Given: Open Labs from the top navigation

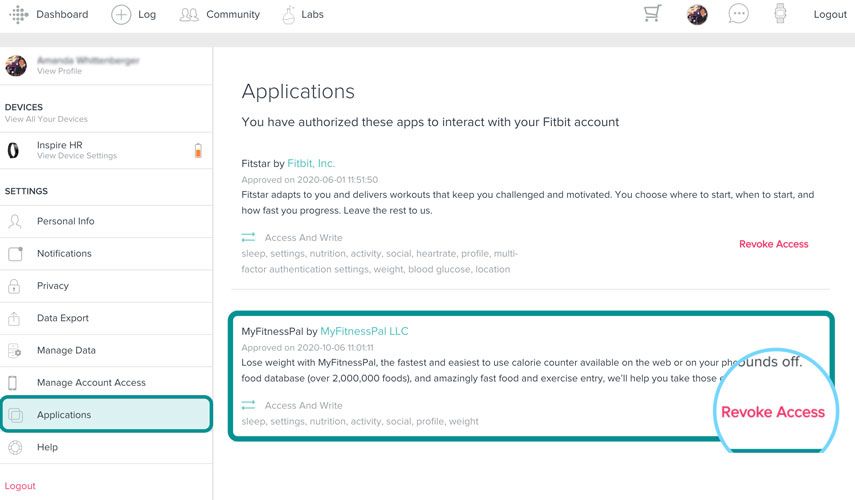Looking at the screenshot, I should 302,14.
